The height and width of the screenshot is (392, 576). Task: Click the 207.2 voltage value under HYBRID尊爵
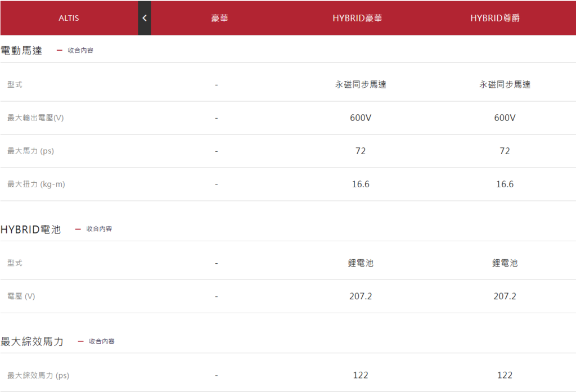[505, 296]
